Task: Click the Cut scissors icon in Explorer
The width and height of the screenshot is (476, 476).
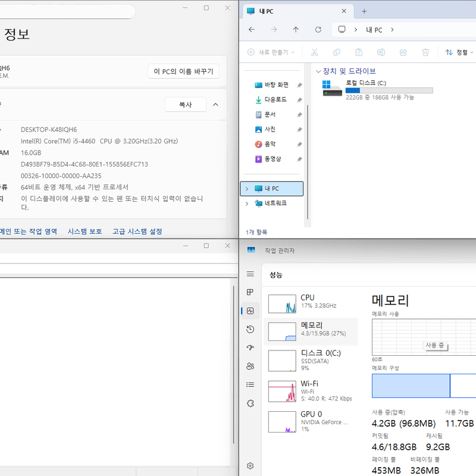Action: [315, 52]
